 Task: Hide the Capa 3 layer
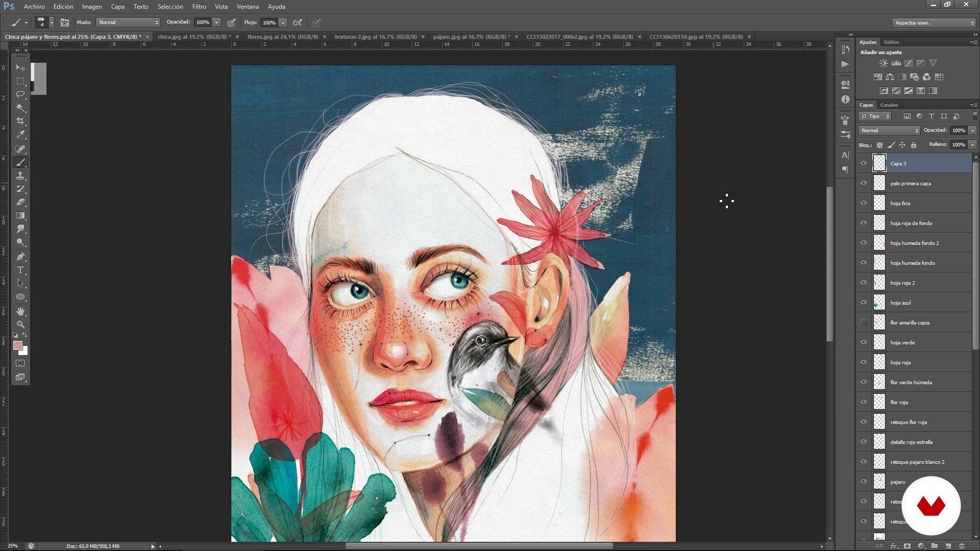click(864, 163)
